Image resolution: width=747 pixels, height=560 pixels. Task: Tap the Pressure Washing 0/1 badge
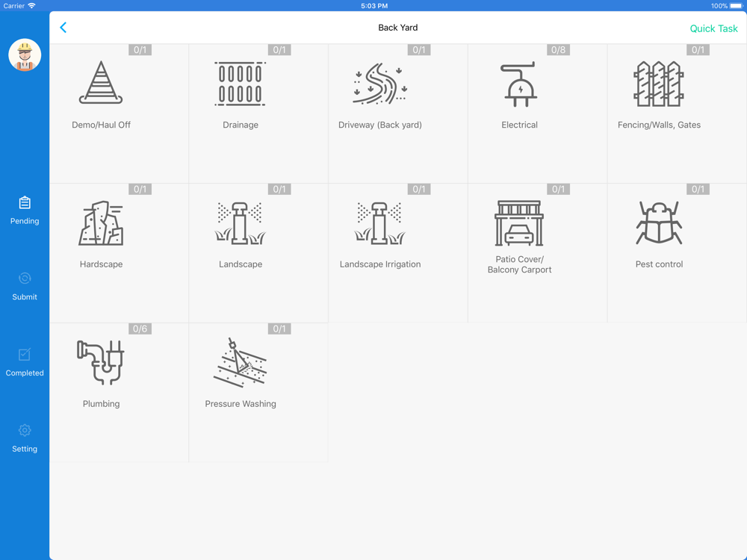click(x=279, y=329)
